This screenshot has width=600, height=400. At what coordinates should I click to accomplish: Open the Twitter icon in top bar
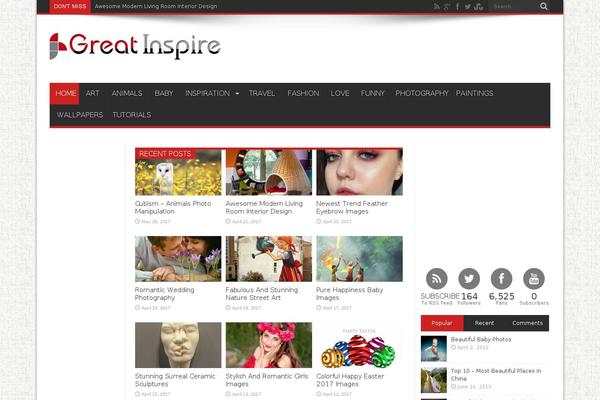(x=468, y=6)
